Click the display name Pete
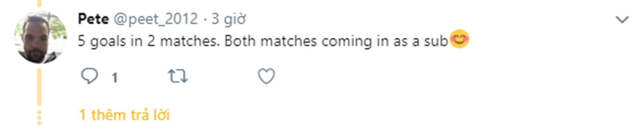The width and height of the screenshot is (644, 137). pos(93,19)
